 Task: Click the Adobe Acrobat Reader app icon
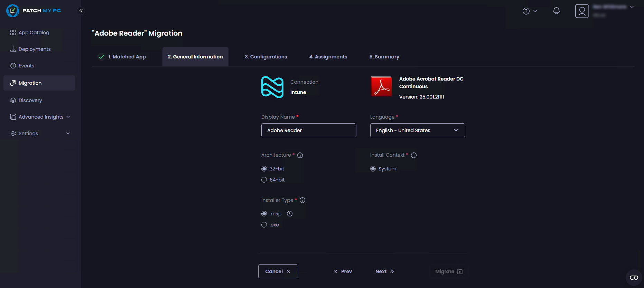(381, 86)
